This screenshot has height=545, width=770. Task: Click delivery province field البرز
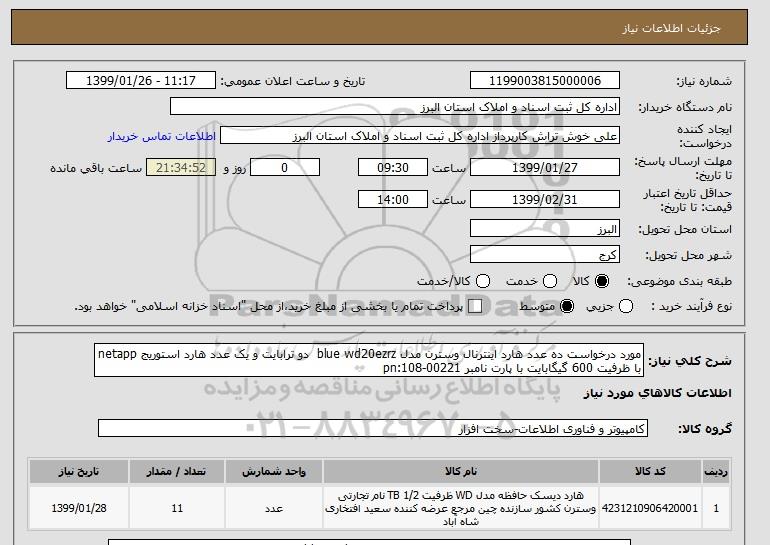(x=545, y=229)
